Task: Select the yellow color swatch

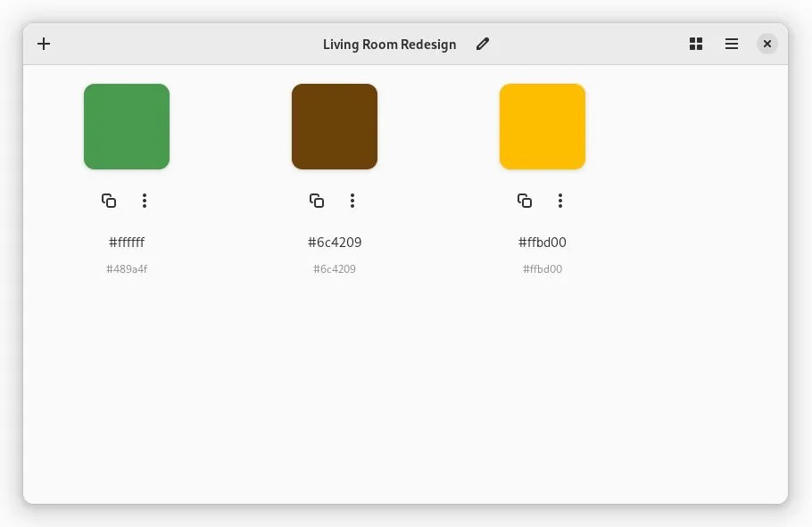Action: [542, 126]
